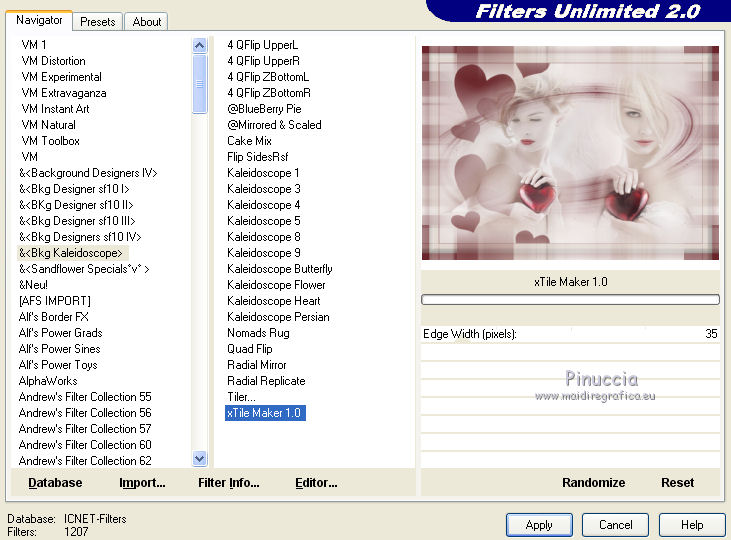Choose the Kaleidoscope 1 filter
This screenshot has height=540, width=731.
coord(263,173)
